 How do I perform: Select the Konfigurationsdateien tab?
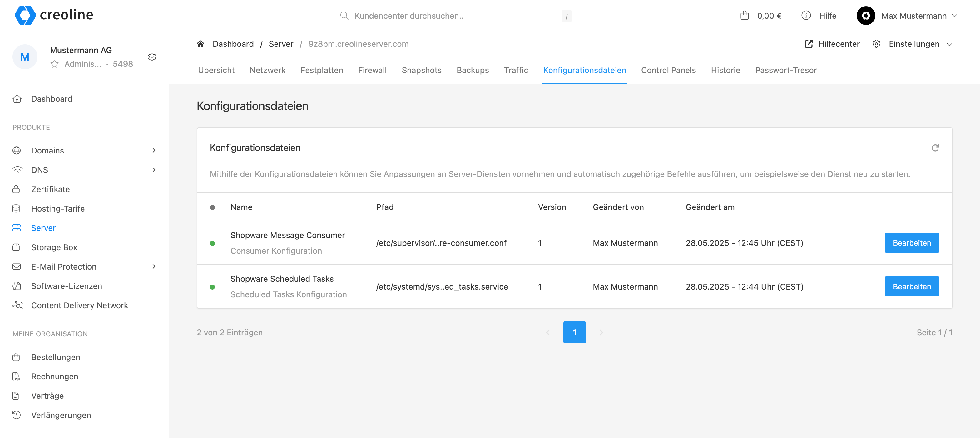coord(585,70)
